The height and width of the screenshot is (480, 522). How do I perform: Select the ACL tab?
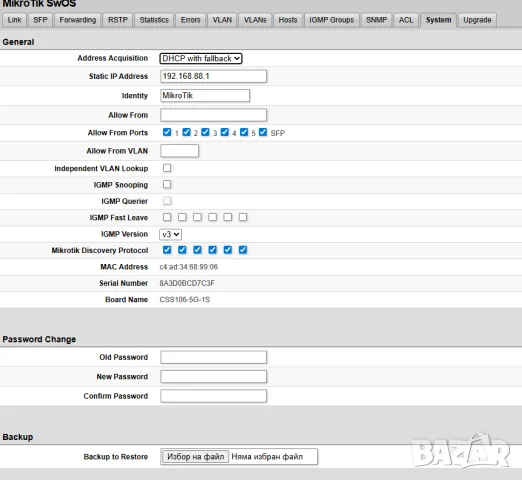point(406,20)
